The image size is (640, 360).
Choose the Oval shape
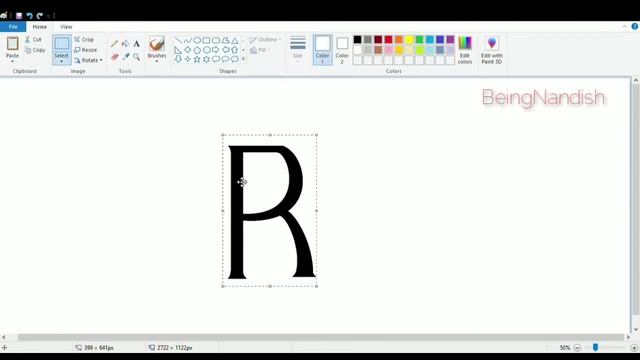[x=197, y=40]
